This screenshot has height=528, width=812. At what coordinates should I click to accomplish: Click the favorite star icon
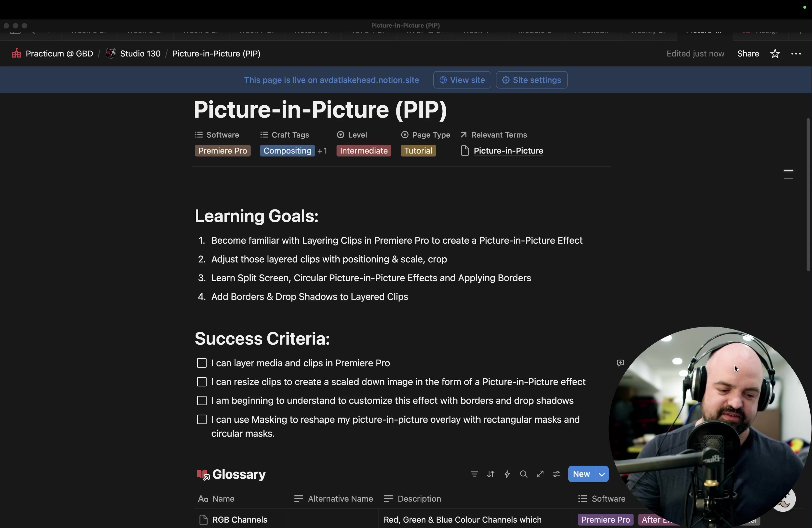coord(775,54)
